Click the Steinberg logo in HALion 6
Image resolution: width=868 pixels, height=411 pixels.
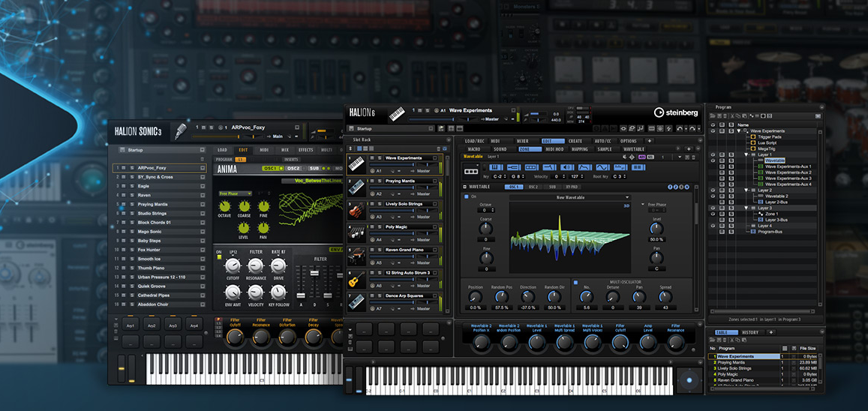tap(677, 112)
